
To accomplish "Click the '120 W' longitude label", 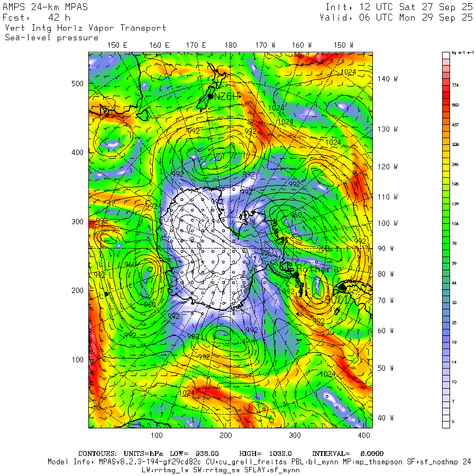I will click(388, 167).
